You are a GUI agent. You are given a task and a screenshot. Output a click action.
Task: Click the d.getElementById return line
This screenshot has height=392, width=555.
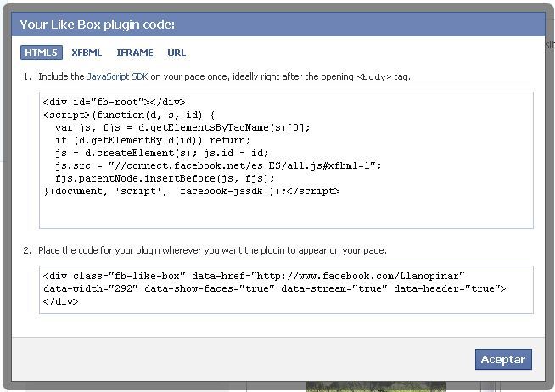[x=153, y=141]
